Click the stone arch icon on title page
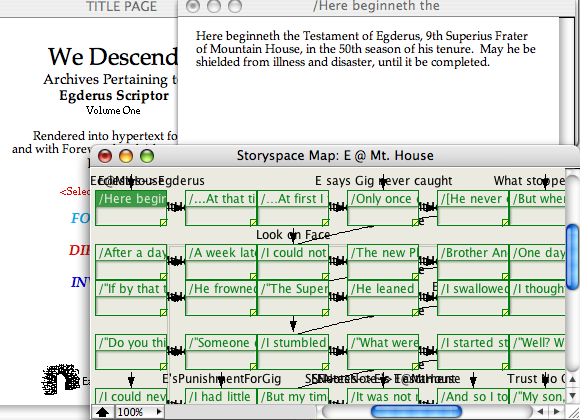 [x=61, y=379]
